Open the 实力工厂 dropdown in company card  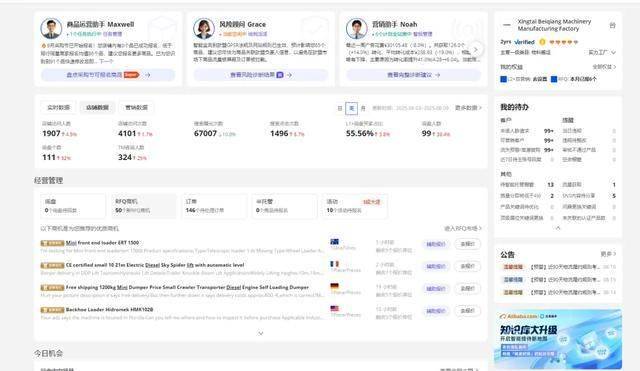pyautogui.click(x=602, y=52)
